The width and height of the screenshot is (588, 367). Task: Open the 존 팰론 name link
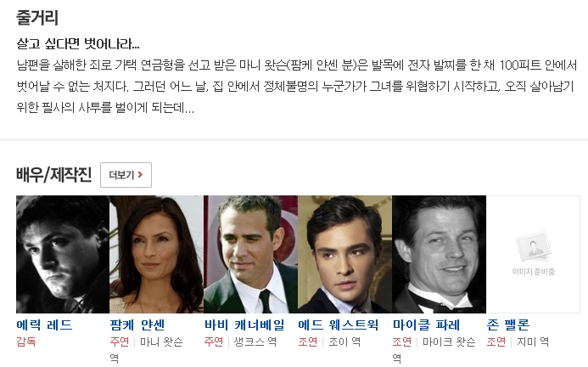508,325
